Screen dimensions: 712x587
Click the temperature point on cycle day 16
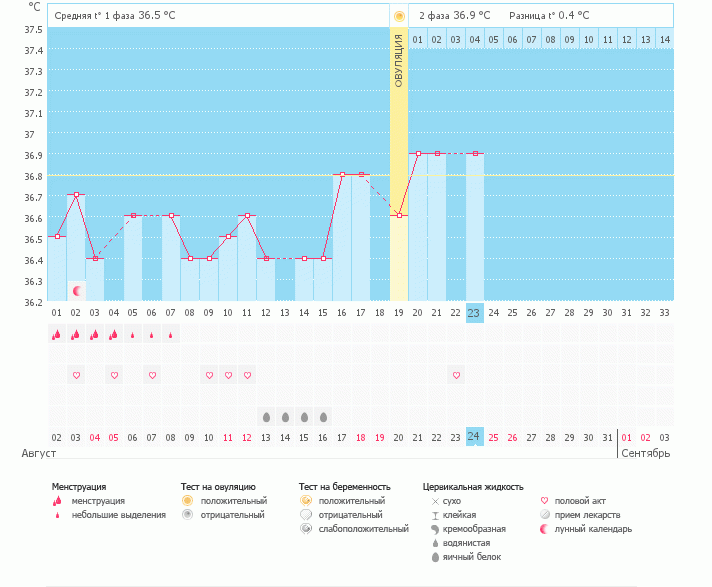tap(342, 175)
